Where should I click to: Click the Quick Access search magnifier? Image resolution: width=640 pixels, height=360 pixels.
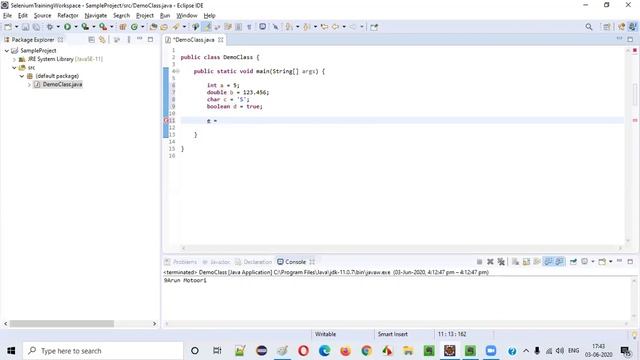click(589, 27)
